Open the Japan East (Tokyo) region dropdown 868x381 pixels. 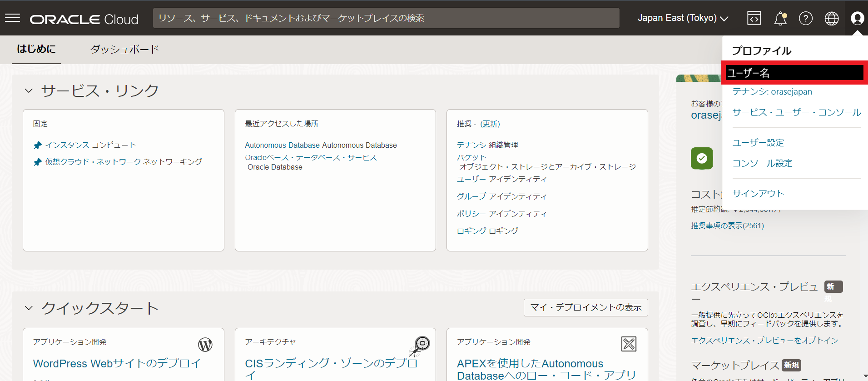[683, 18]
